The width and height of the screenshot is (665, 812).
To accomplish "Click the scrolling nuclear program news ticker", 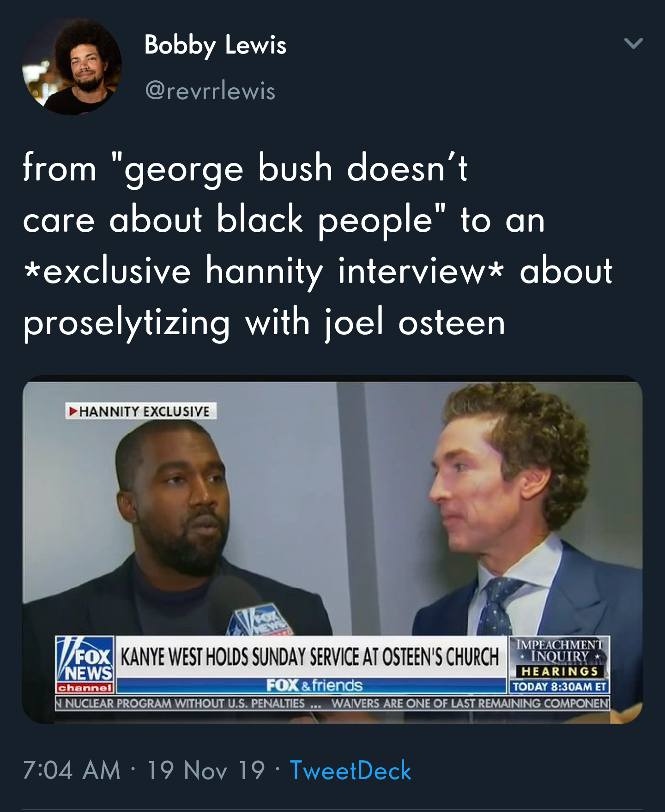I will tap(332, 703).
